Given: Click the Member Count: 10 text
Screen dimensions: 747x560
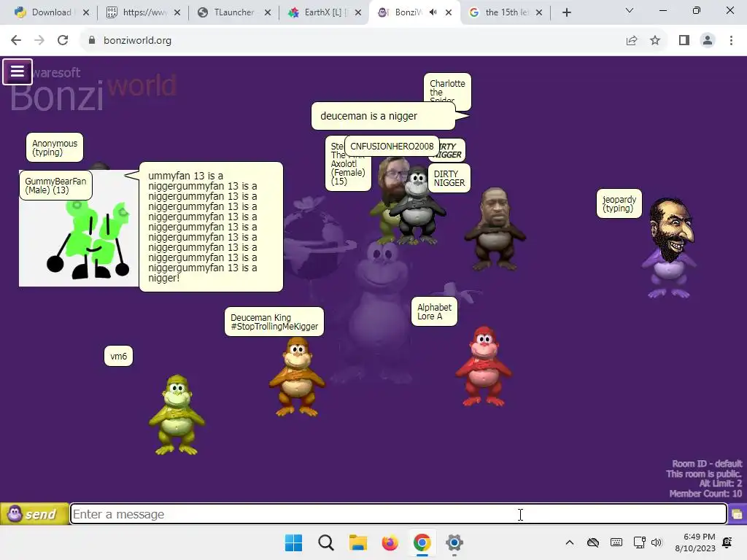Looking at the screenshot, I should pyautogui.click(x=705, y=494).
